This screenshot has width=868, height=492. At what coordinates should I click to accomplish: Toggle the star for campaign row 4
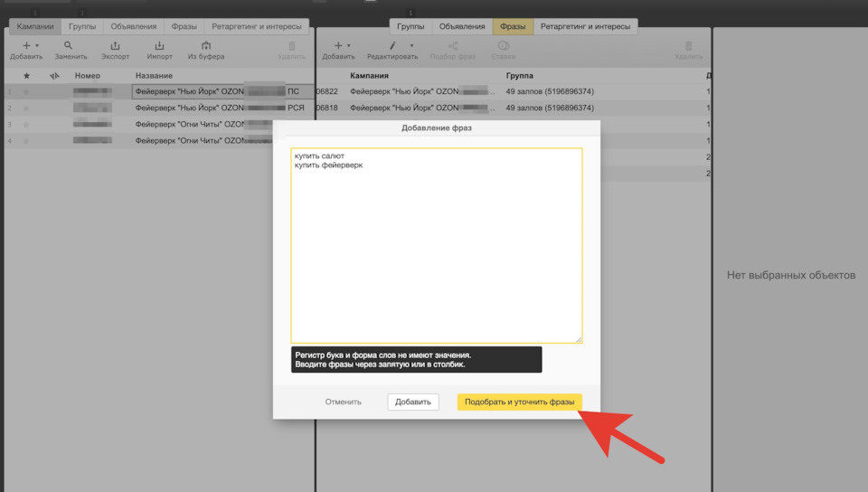coord(25,140)
